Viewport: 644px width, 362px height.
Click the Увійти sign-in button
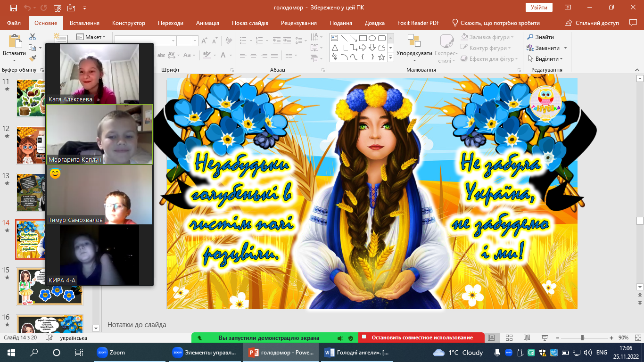[539, 8]
